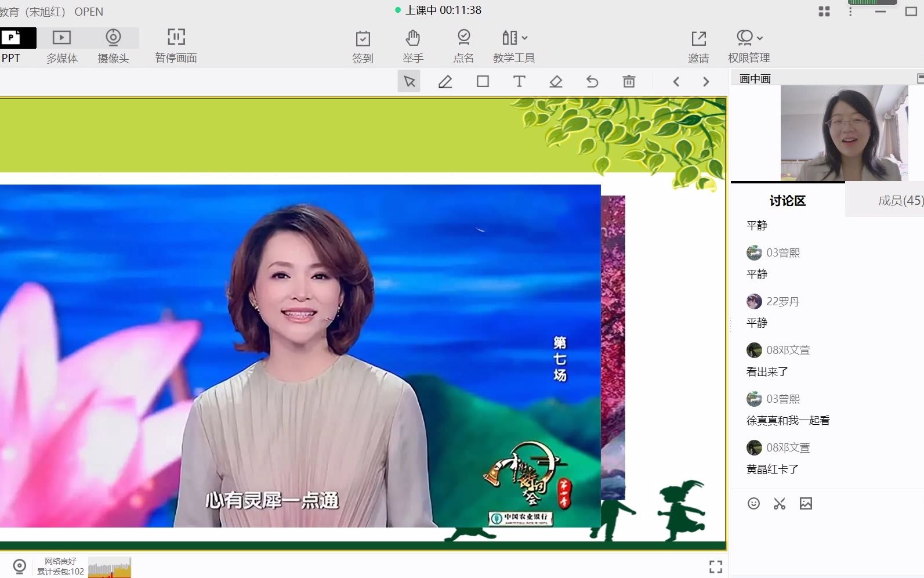924x578 pixels.
Task: Collapse the 画中画 picture-in-picture panel
Action: pos(920,78)
